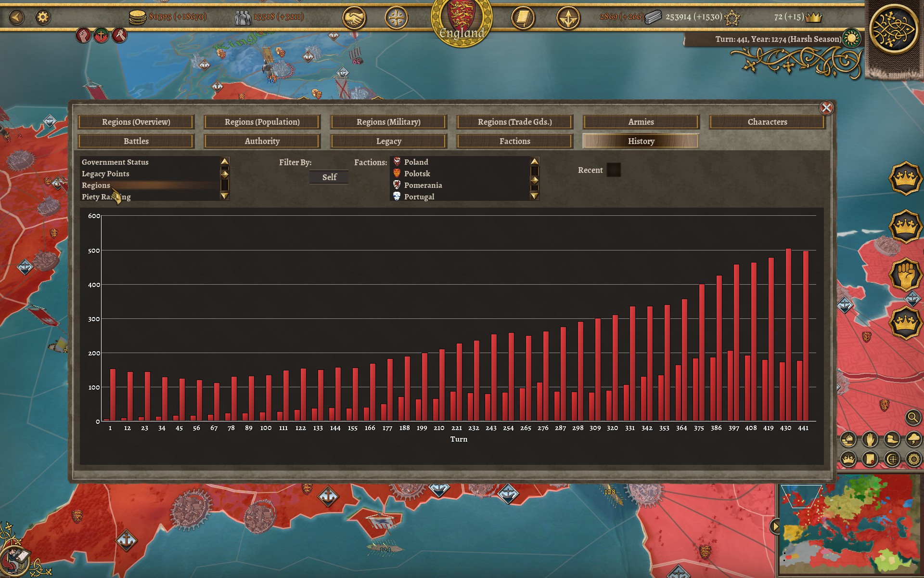Open the book ledger button

523,18
